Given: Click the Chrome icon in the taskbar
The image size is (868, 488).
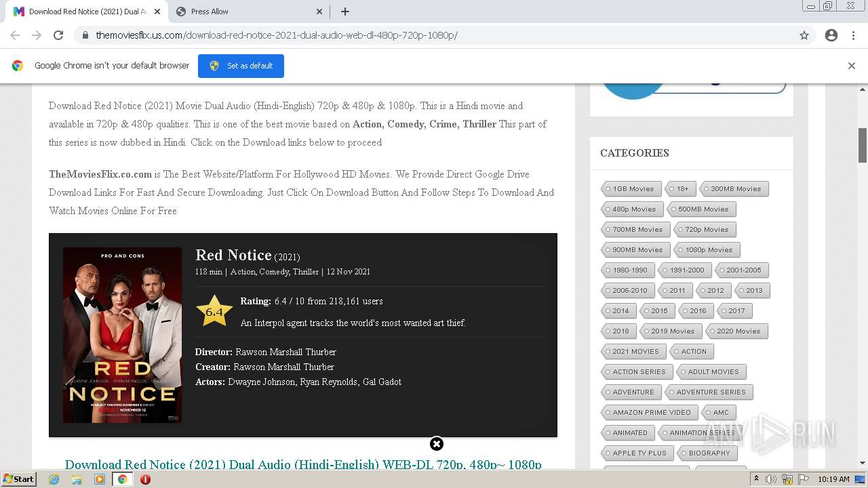Looking at the screenshot, I should (122, 479).
